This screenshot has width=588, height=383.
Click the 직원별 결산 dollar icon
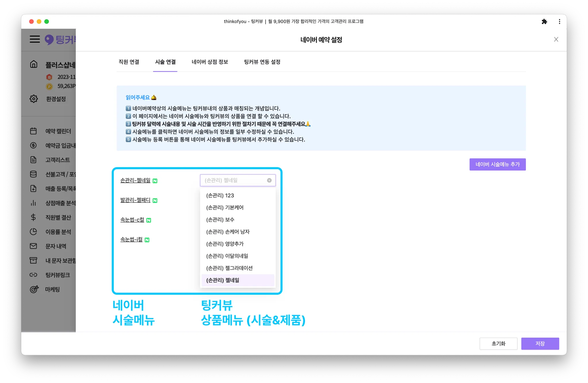(33, 217)
